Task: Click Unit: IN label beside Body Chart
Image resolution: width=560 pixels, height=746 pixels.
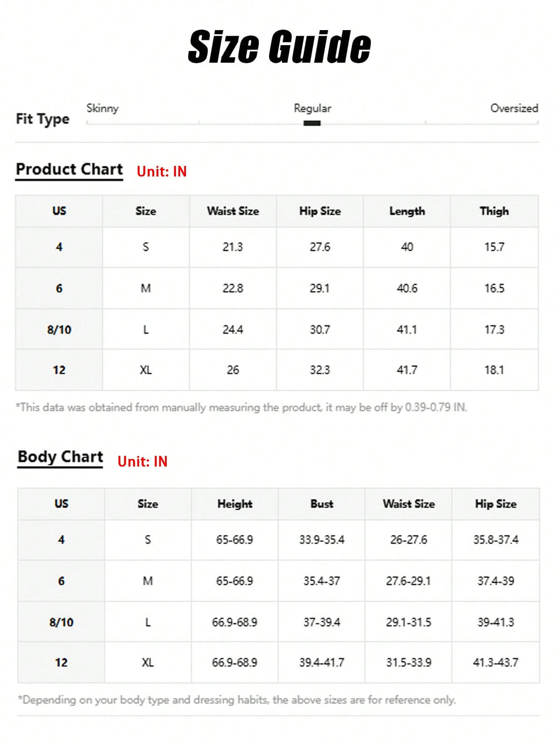Action: (143, 461)
